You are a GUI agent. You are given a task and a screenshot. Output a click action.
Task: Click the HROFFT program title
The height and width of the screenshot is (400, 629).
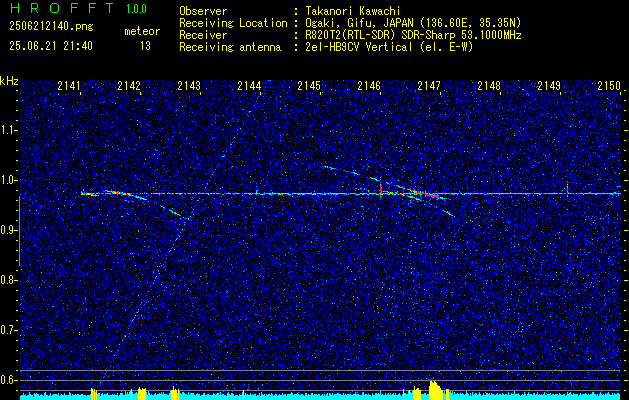coord(62,8)
